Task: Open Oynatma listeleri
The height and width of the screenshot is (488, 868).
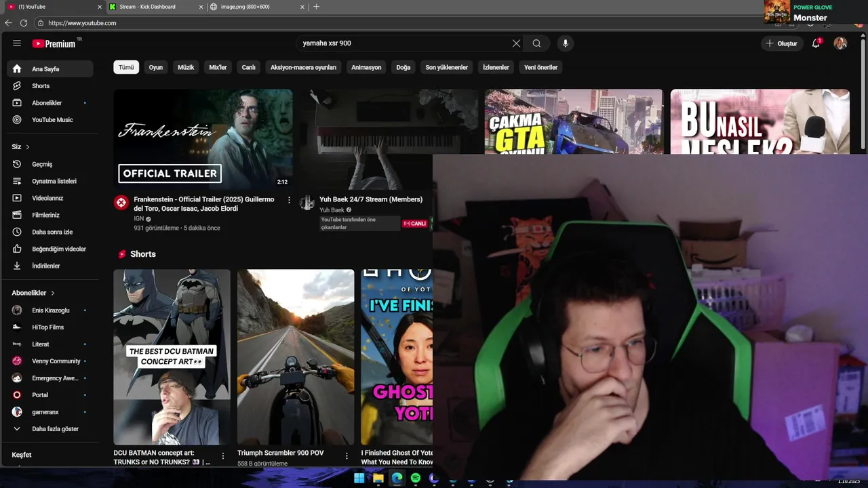Action: coord(50,181)
